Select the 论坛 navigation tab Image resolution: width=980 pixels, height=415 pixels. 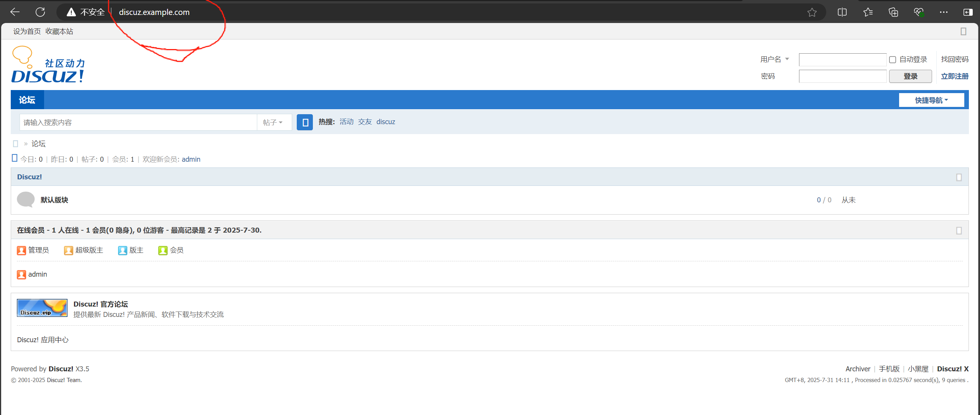click(x=27, y=100)
